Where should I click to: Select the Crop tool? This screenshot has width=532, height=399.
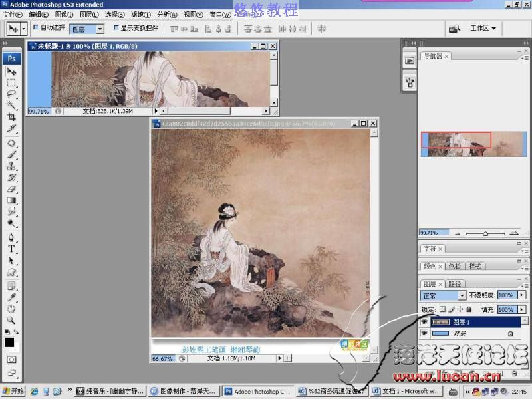11,117
